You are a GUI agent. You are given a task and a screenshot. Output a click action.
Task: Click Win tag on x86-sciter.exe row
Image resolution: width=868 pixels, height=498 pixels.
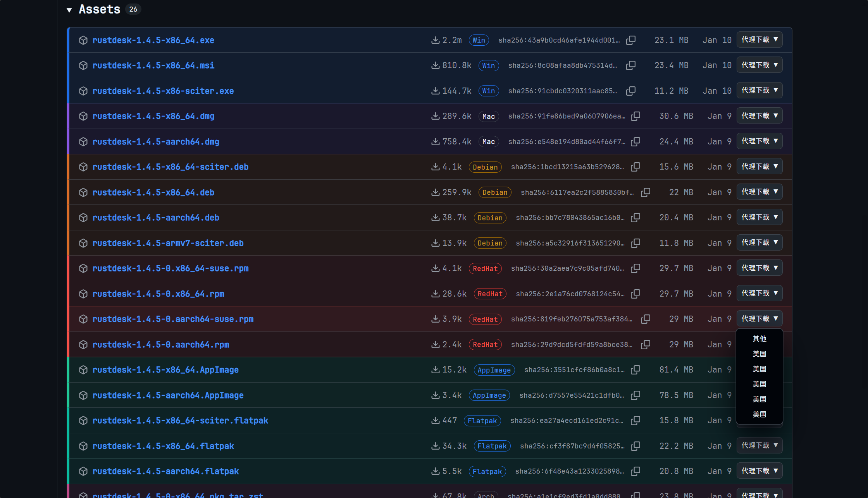click(x=489, y=91)
